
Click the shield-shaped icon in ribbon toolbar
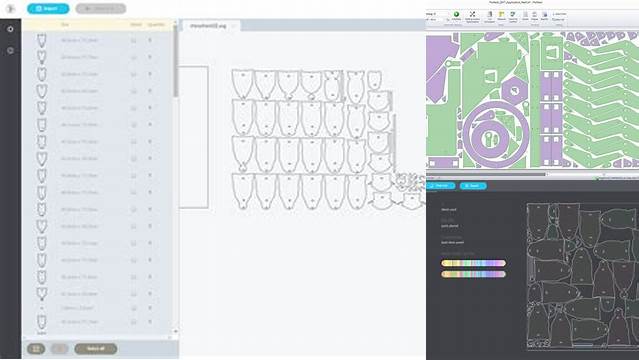(513, 14)
